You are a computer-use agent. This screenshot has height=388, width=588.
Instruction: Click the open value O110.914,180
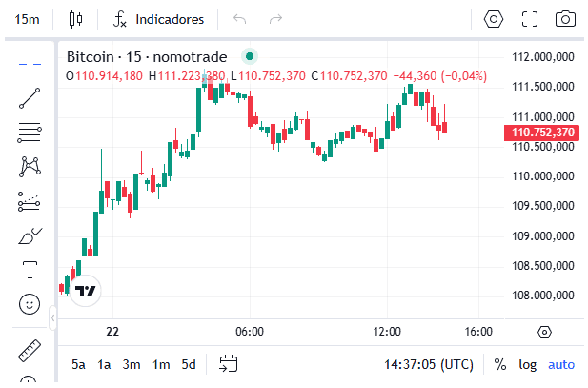coord(104,76)
